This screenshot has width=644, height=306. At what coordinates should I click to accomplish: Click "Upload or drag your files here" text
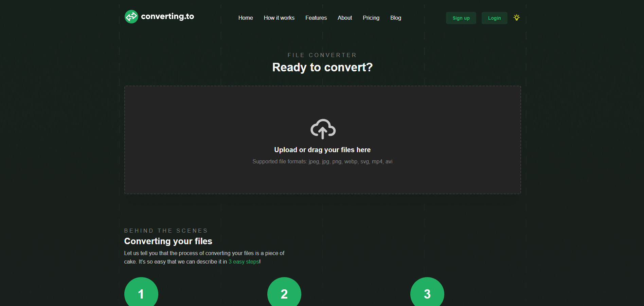(x=322, y=150)
